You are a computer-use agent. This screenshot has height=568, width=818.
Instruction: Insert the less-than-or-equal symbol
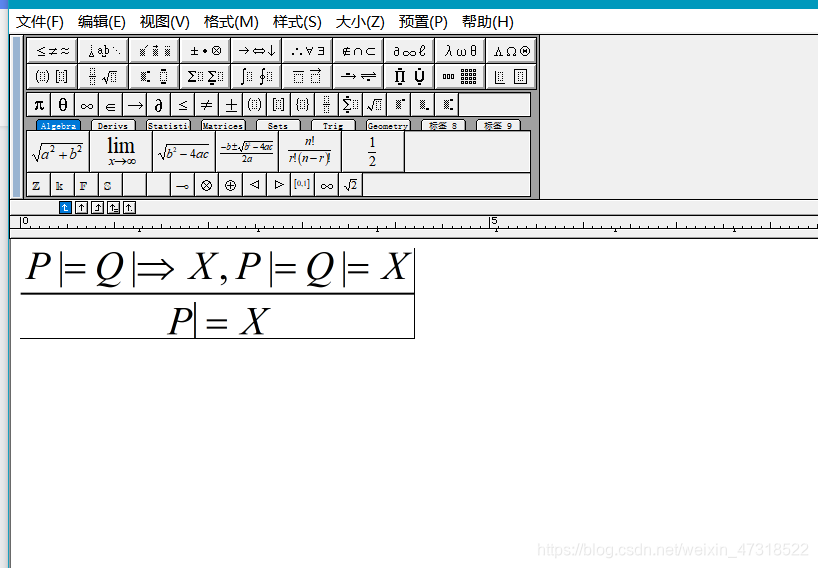coord(183,105)
